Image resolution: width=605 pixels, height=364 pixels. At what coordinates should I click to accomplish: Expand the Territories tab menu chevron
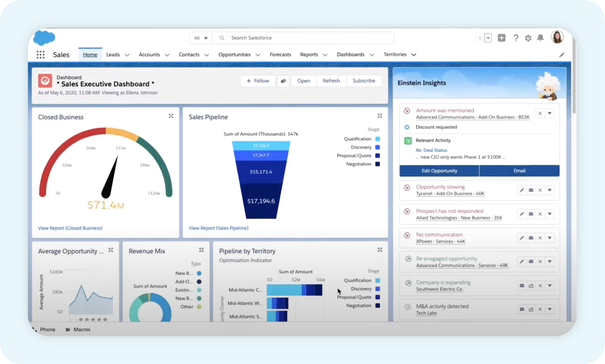click(414, 55)
